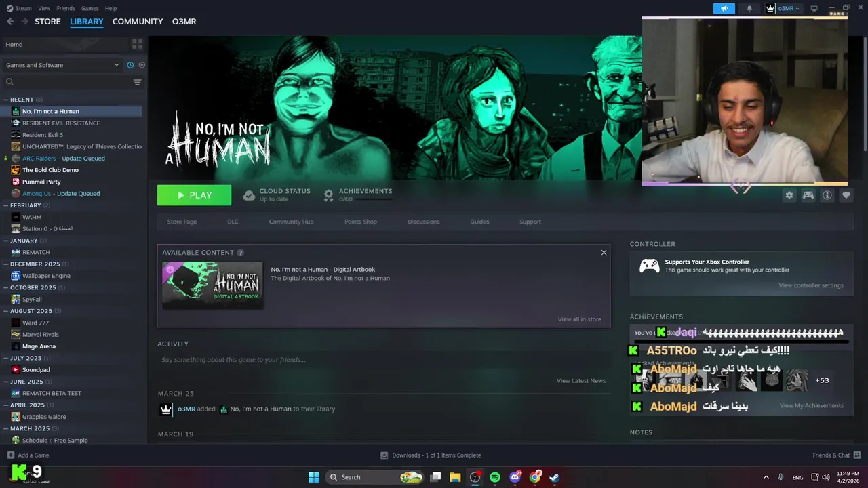The image size is (868, 488).
Task: Open Spotify from the taskbar
Action: coord(495,477)
